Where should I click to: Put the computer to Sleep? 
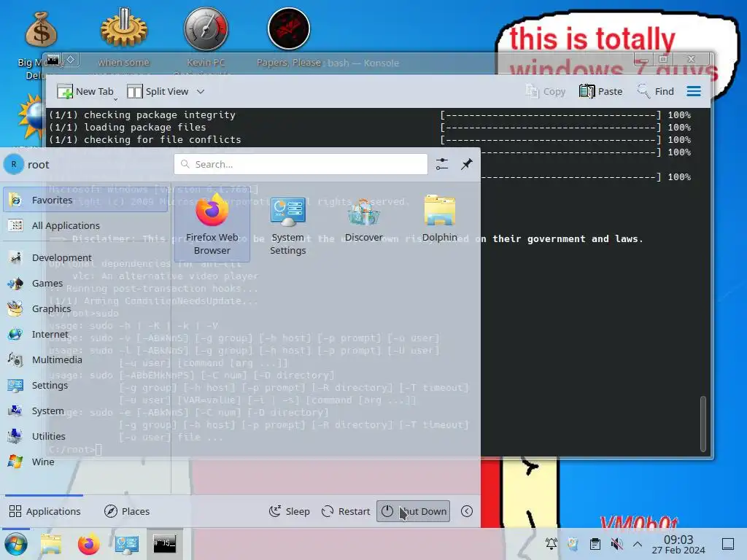[289, 511]
